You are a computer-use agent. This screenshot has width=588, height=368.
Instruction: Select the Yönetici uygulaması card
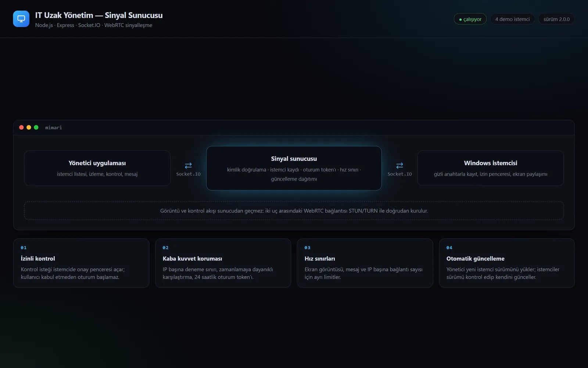click(97, 168)
